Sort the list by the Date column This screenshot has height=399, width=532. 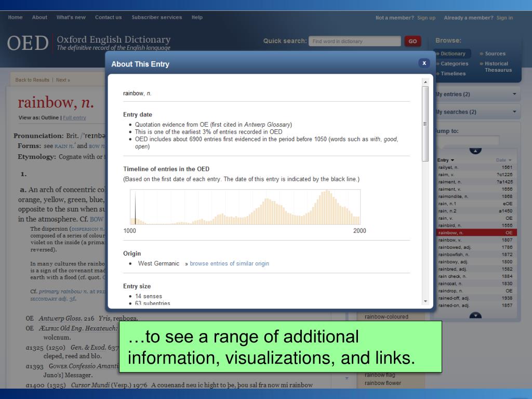[x=503, y=160]
